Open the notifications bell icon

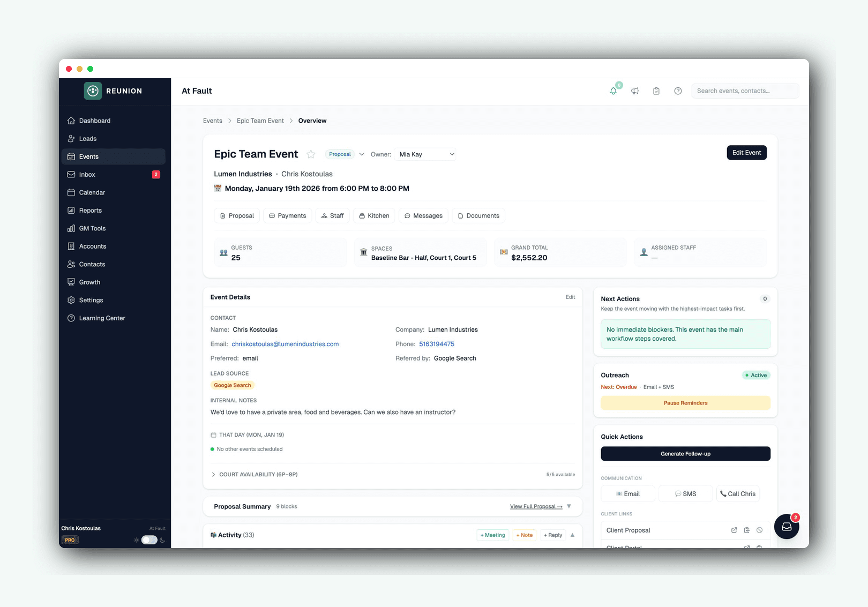[x=613, y=91]
